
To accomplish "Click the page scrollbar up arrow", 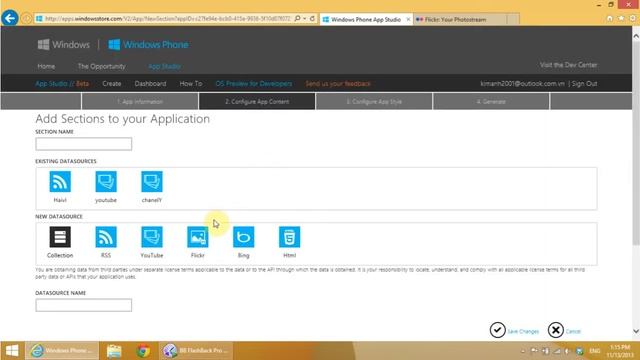I will pos(636,36).
